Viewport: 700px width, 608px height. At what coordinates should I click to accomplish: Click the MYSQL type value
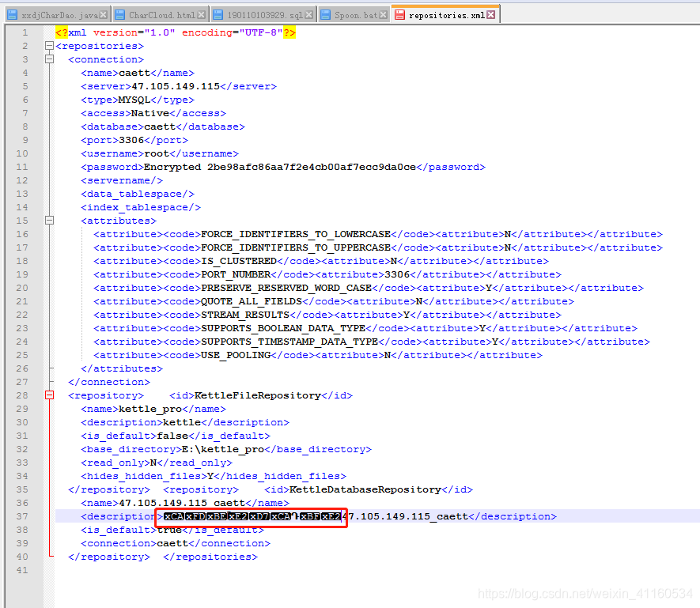point(134,100)
